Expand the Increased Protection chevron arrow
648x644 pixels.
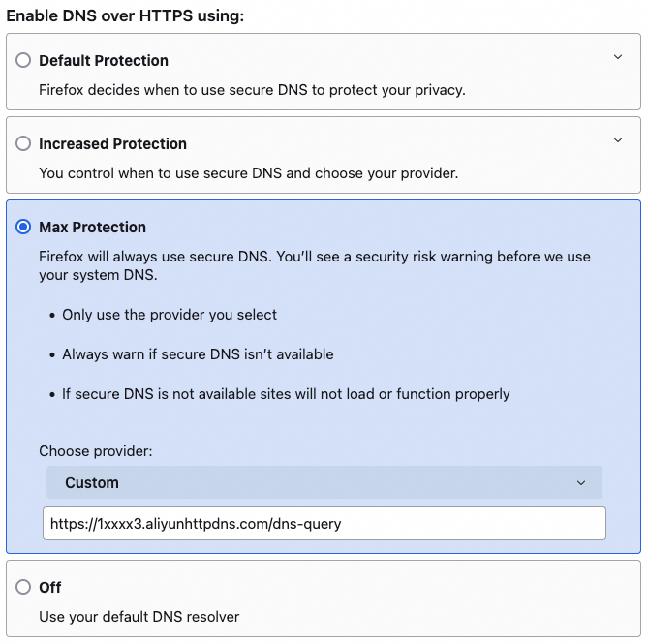click(618, 141)
